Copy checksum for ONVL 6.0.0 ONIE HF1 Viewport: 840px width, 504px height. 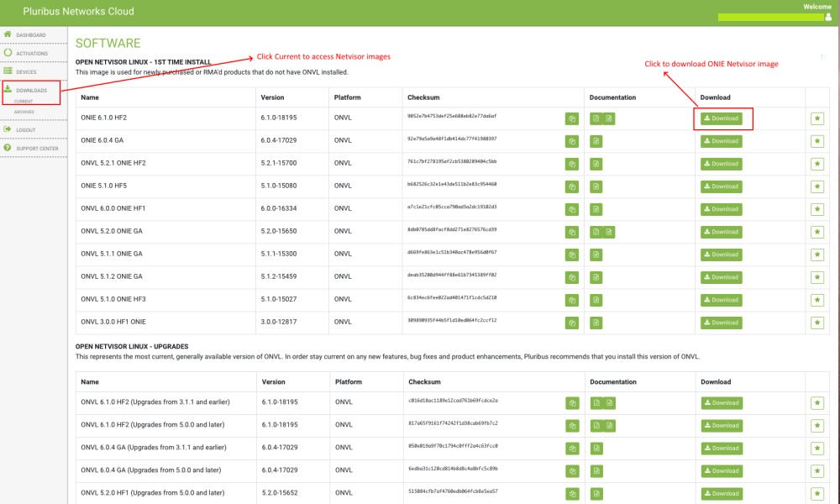[x=571, y=209]
